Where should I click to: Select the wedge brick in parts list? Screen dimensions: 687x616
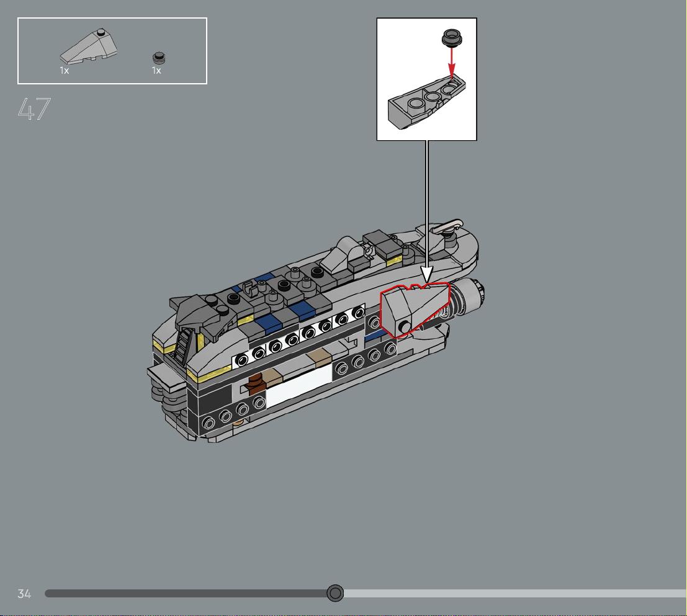pyautogui.click(x=89, y=47)
